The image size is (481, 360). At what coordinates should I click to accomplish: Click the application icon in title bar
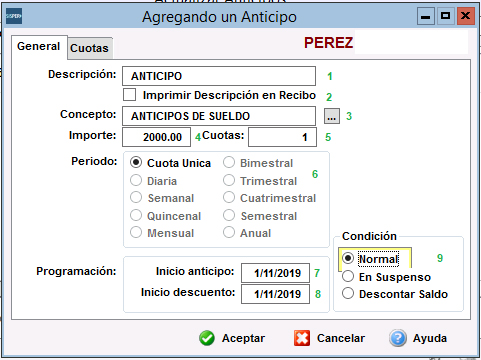(x=14, y=16)
